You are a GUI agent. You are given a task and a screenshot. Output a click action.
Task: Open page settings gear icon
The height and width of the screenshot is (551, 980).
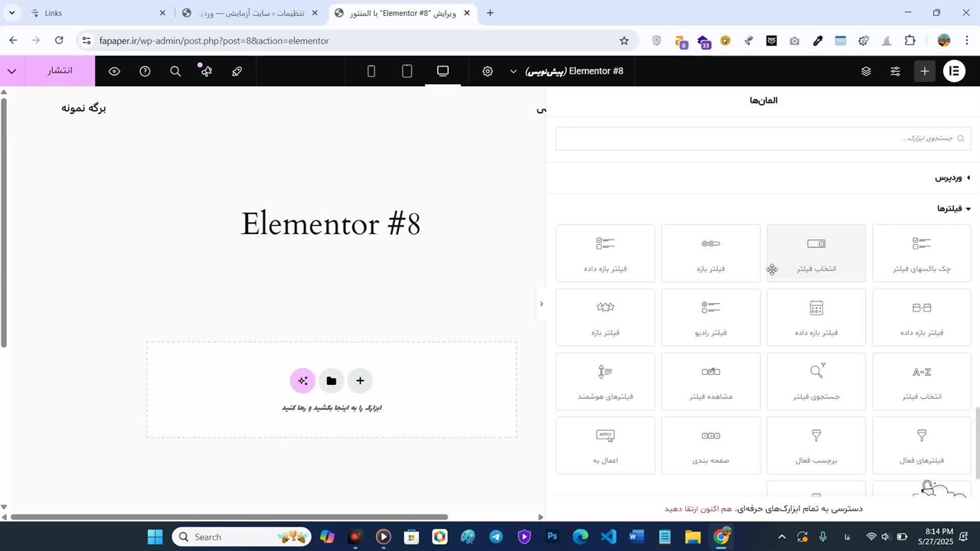(x=488, y=71)
